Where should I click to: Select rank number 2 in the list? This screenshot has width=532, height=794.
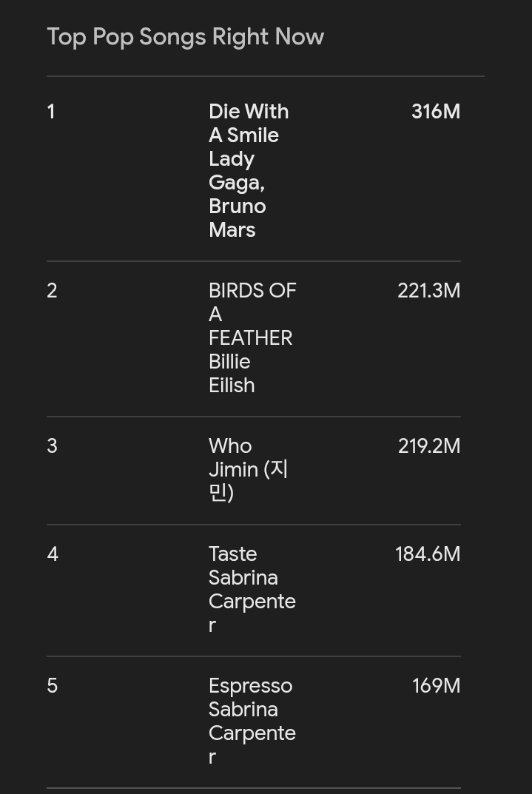[x=52, y=291]
